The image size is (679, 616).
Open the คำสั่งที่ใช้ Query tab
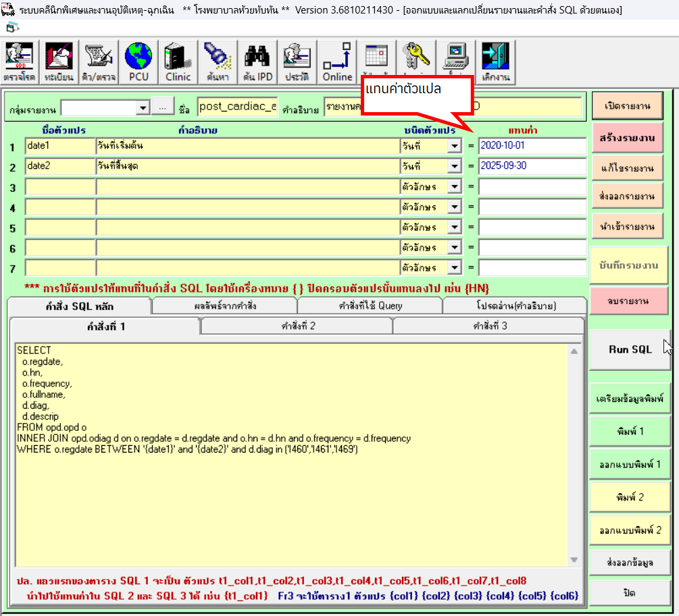[x=370, y=306]
